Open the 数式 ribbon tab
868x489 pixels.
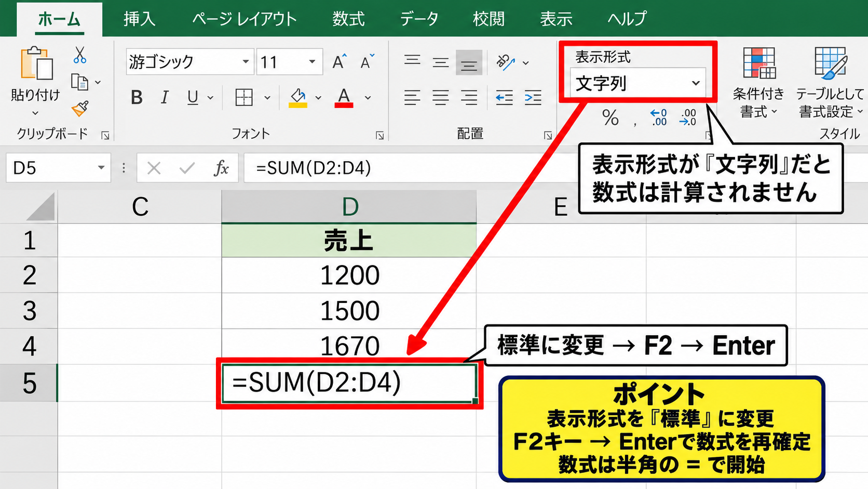pos(348,19)
